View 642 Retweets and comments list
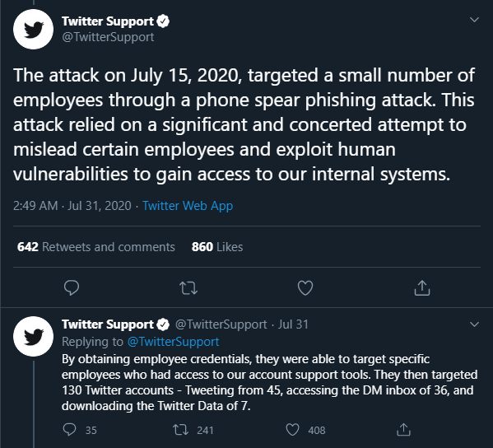This screenshot has width=493, height=448. point(96,247)
